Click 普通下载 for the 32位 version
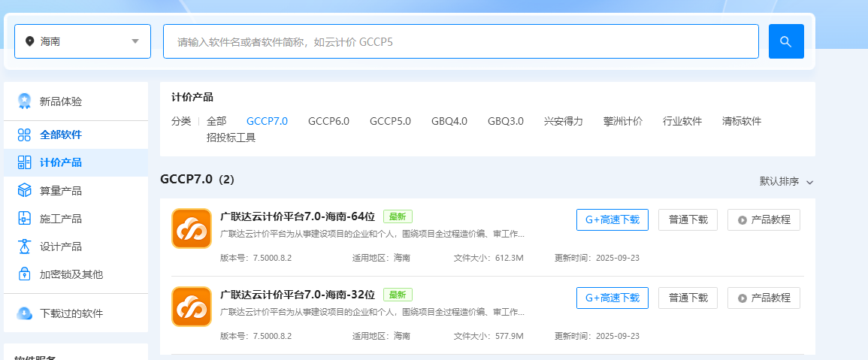The image size is (868, 360). click(x=688, y=298)
